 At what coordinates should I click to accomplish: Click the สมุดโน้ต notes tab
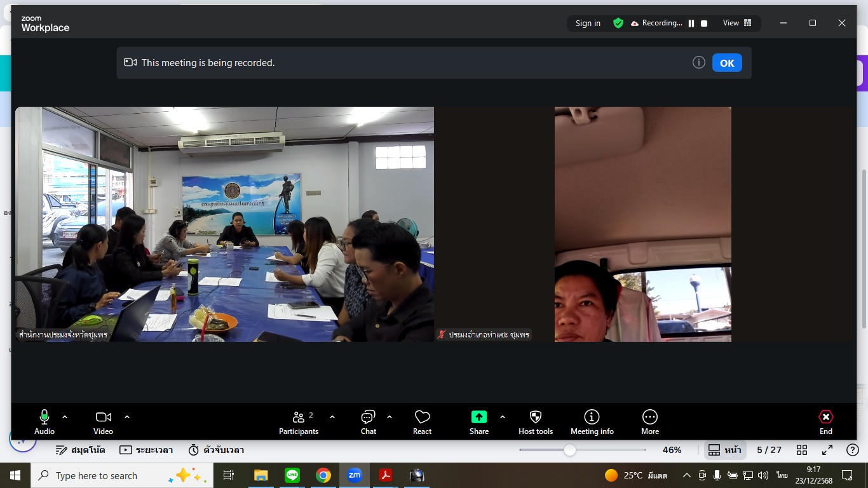[x=80, y=450]
